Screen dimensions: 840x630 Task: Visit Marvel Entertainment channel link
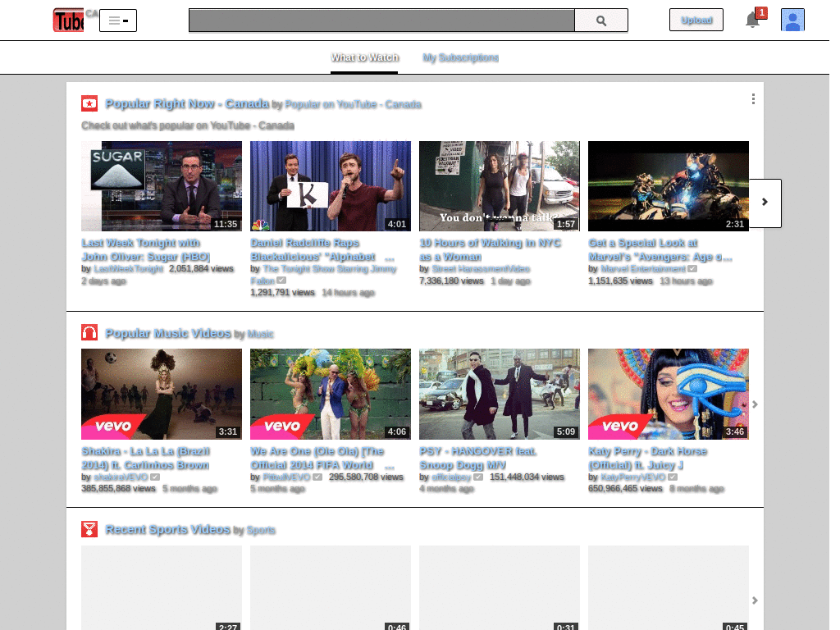[643, 269]
